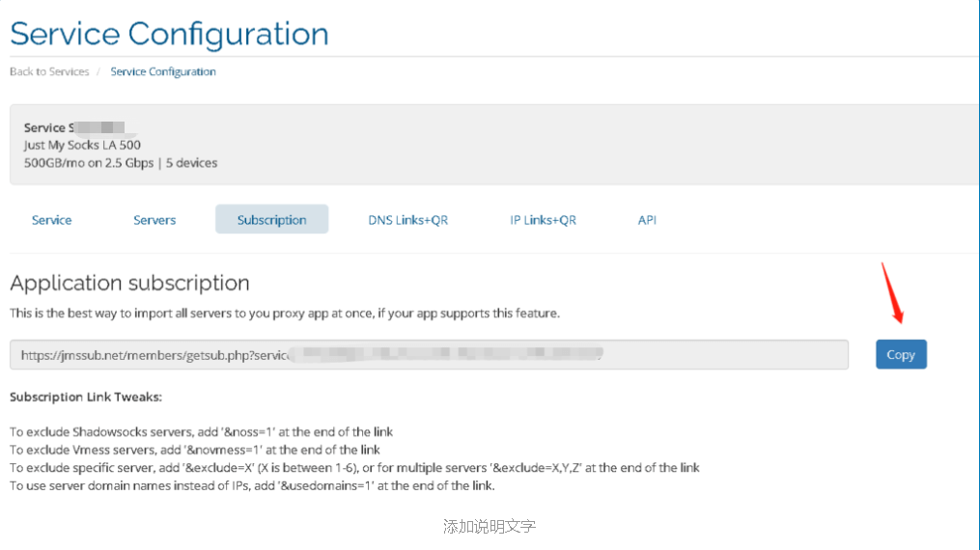Select the Just My Socks LA 500 plan text
This screenshot has width=980, height=550.
coord(82,145)
